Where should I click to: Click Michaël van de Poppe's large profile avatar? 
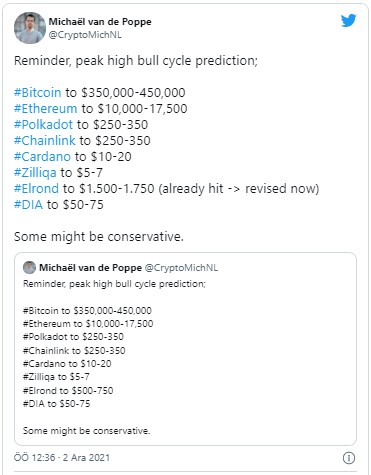pyautogui.click(x=30, y=28)
